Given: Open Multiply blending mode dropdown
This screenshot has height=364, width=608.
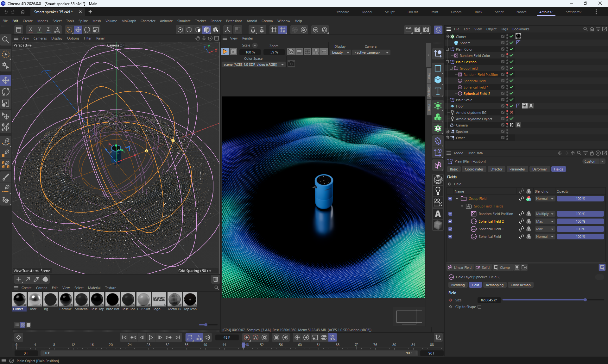Looking at the screenshot, I should [x=545, y=214].
